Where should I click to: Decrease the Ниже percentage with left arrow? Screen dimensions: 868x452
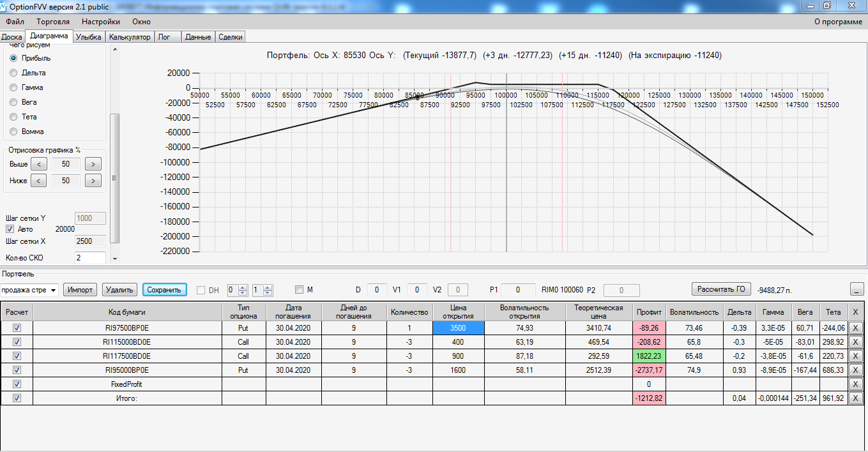click(x=38, y=181)
